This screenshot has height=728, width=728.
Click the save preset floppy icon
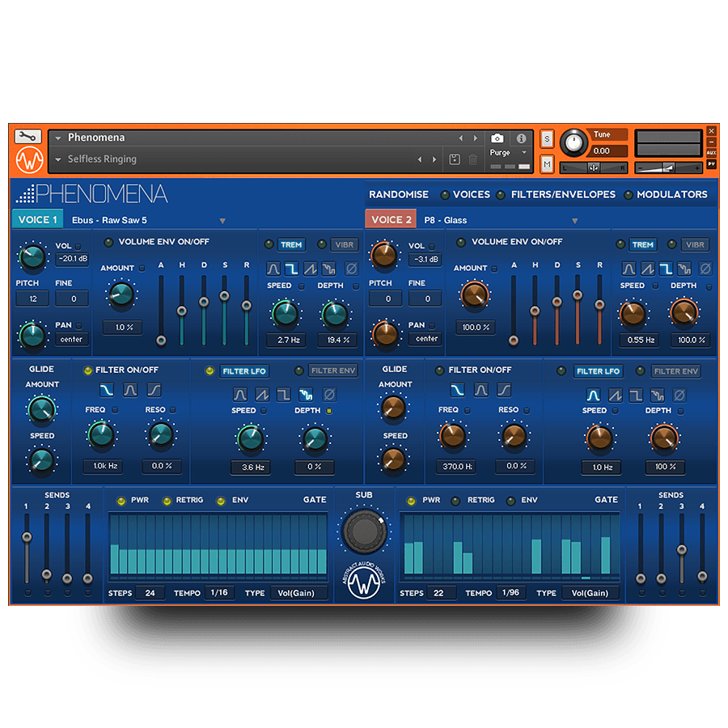pyautogui.click(x=455, y=159)
